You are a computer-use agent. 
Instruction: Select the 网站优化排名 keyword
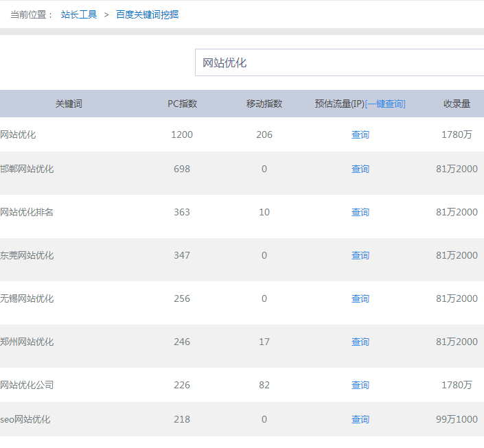(27, 213)
